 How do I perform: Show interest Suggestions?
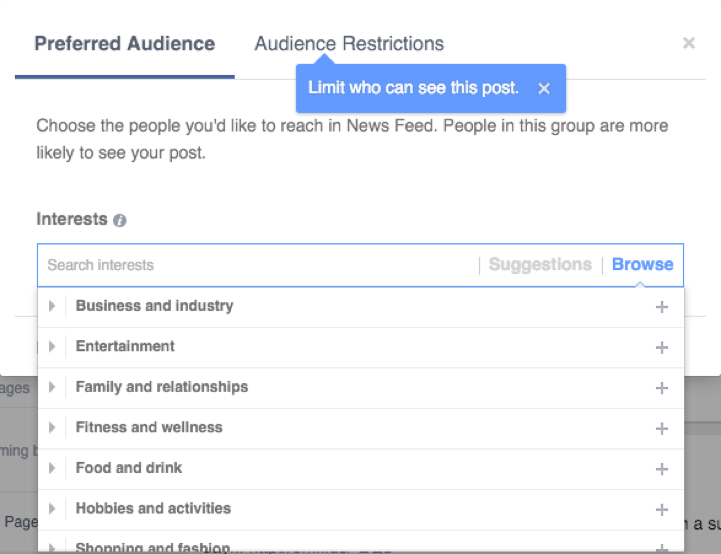[x=540, y=265]
